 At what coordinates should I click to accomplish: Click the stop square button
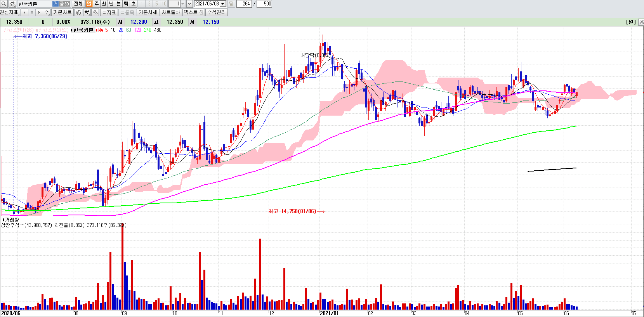[x=31, y=12]
